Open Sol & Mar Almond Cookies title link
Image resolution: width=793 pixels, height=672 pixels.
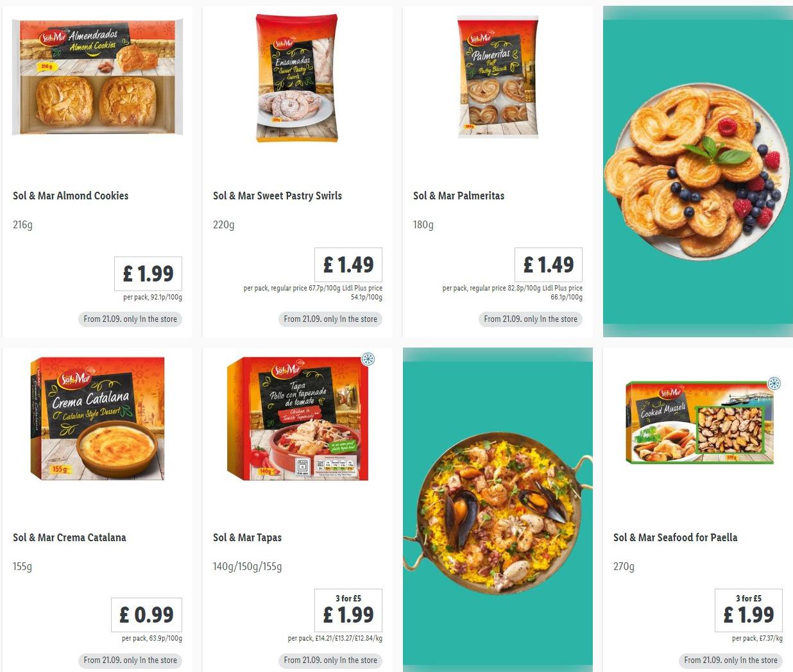(71, 196)
